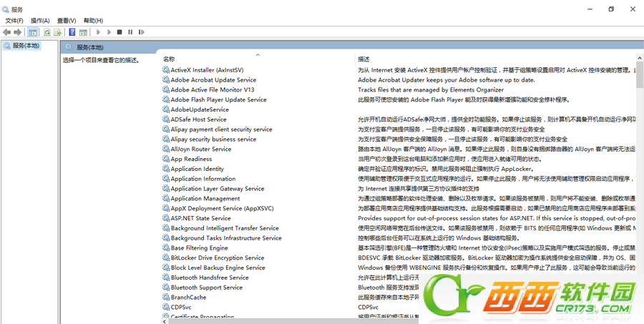Click the Stop Service square icon

point(119,32)
